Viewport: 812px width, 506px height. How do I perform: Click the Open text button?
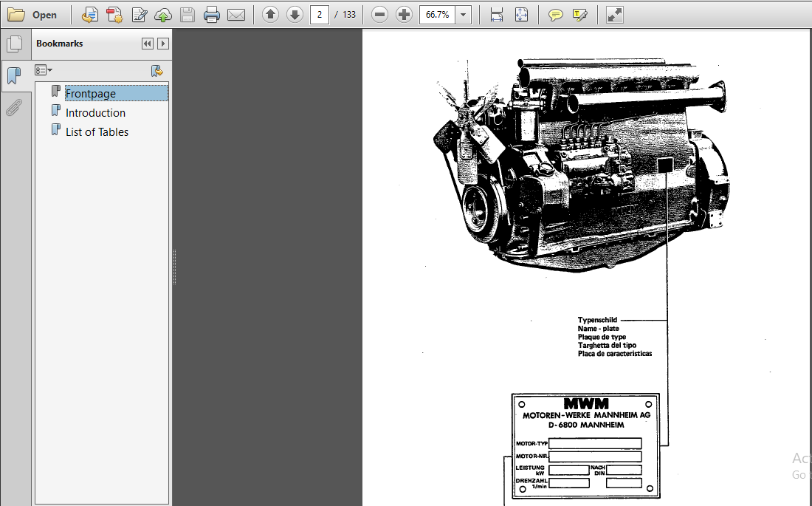(44, 15)
